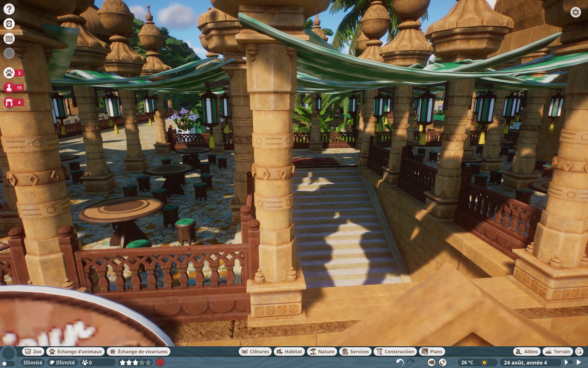The width and height of the screenshot is (588, 368).
Task: Select the Habitat build tab
Action: coord(289,352)
